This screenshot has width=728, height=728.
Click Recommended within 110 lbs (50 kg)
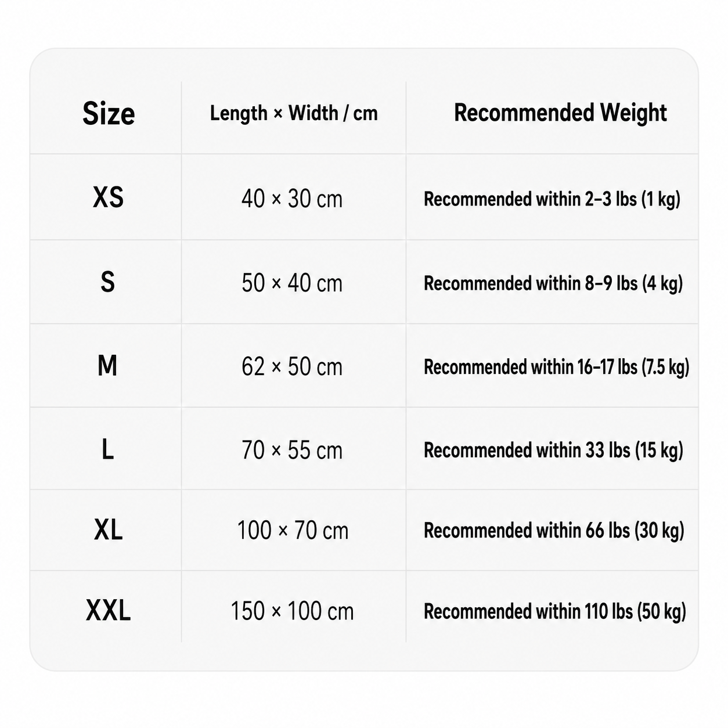[555, 611]
